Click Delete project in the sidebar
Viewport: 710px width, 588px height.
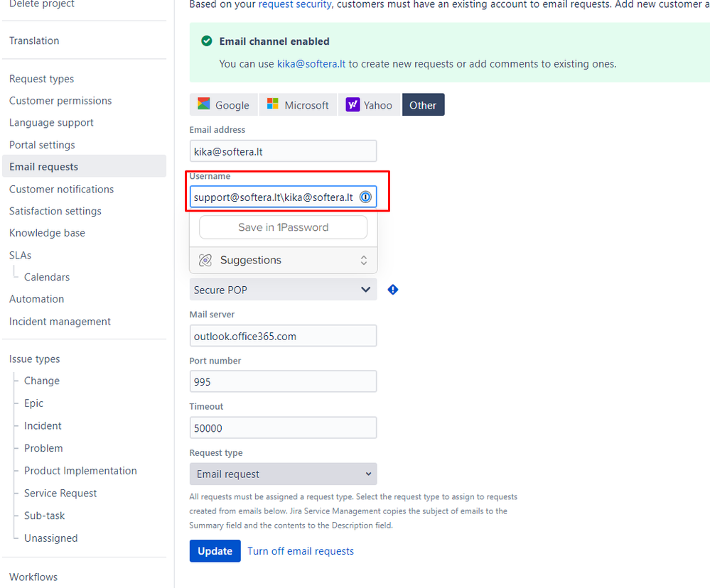(42, 4)
